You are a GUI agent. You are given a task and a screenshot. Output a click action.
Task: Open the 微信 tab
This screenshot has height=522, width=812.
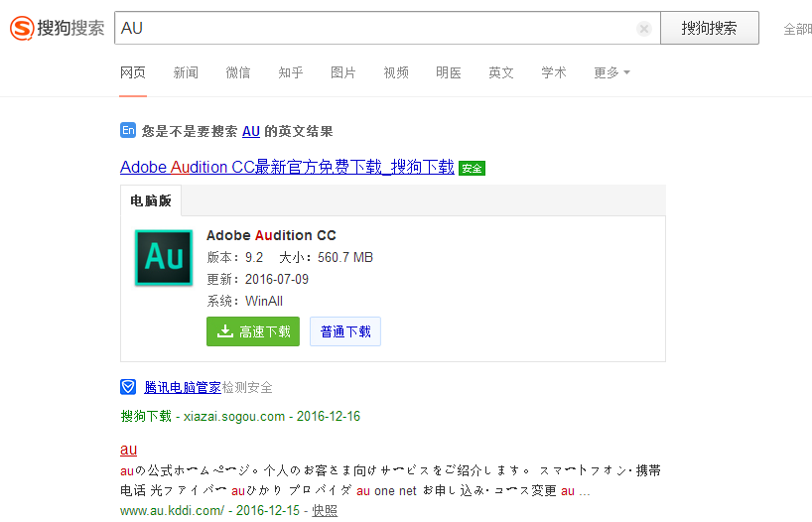click(238, 72)
